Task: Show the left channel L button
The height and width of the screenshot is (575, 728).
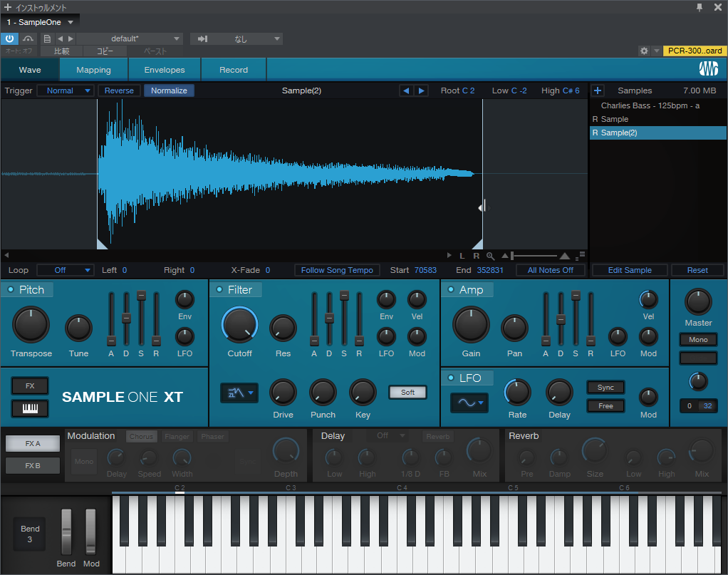Action: [x=462, y=256]
